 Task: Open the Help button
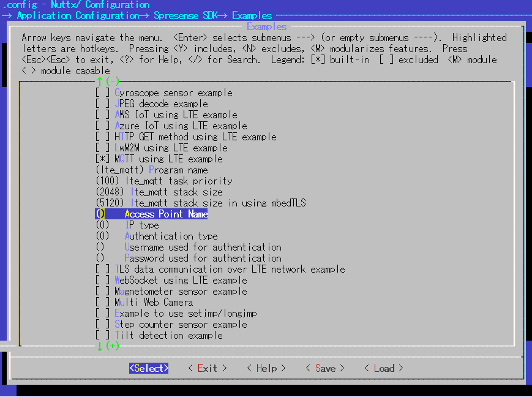click(x=266, y=368)
